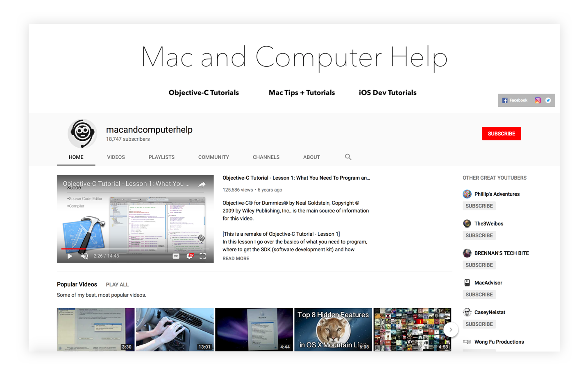Seek using the red video progress bar

[x=135, y=249]
